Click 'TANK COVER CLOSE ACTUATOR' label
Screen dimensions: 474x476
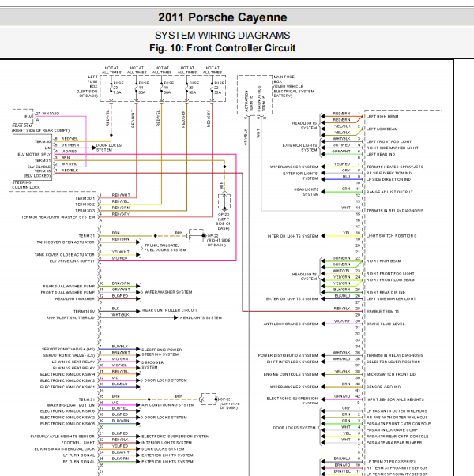point(65,255)
